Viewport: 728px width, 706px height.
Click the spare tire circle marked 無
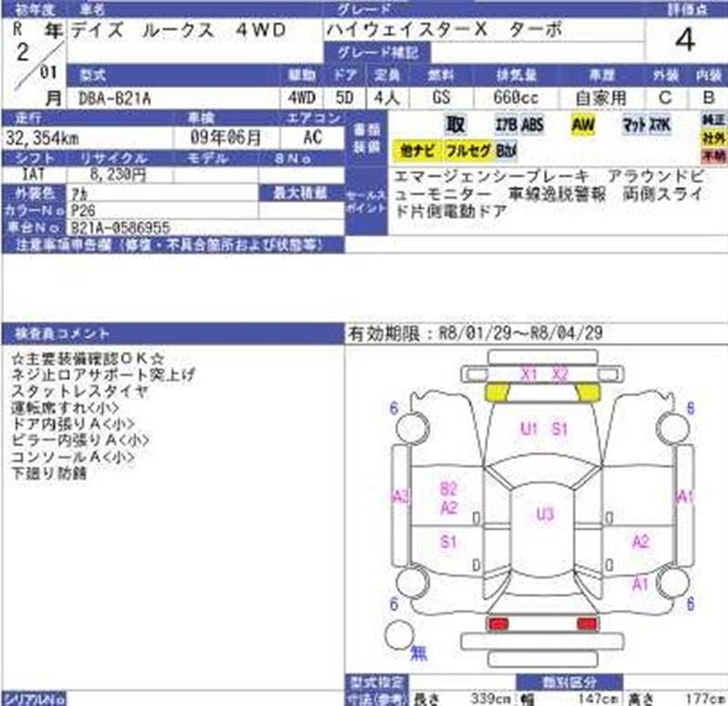click(399, 635)
